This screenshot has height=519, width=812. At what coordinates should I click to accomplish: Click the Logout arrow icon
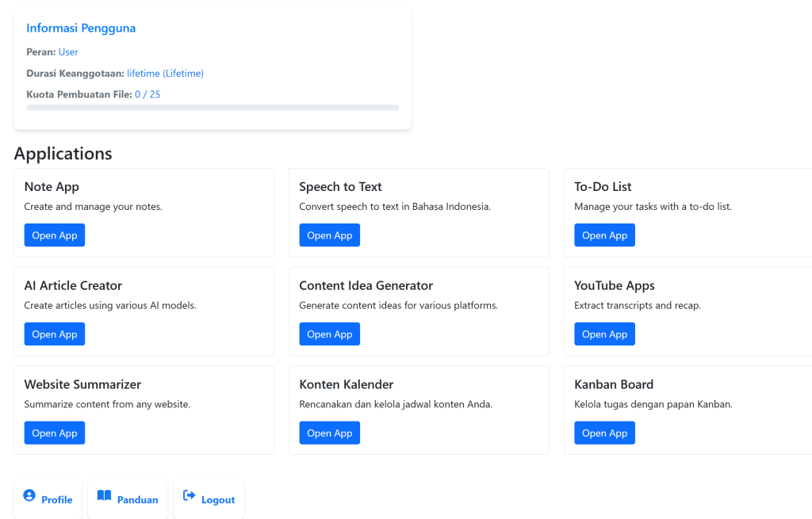point(189,495)
